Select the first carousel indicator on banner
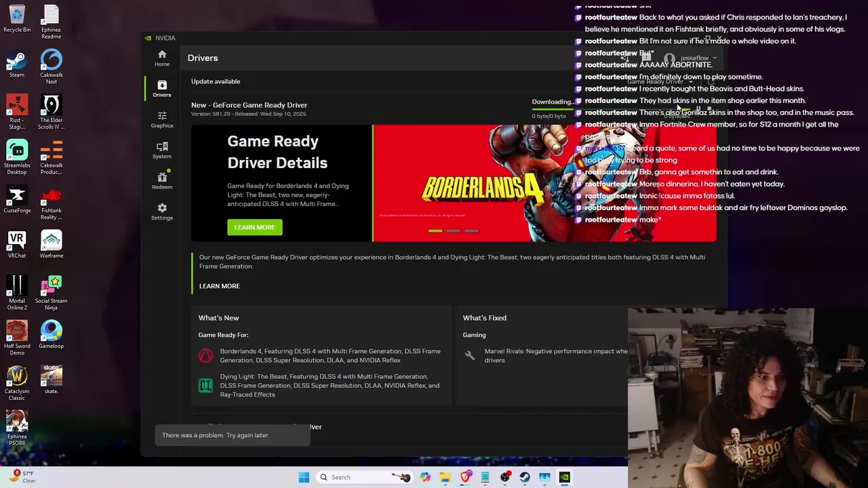Viewport: 868px width, 488px height. [x=435, y=231]
